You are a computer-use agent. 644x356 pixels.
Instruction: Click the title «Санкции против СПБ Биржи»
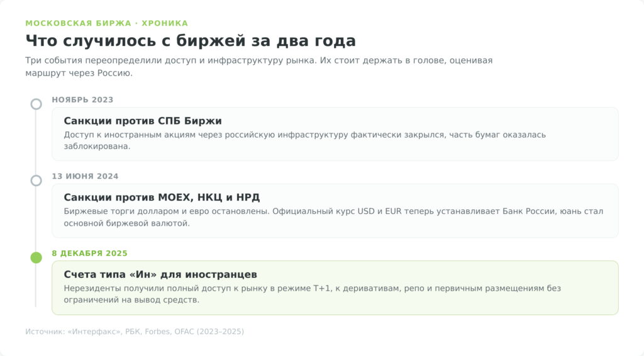[143, 121]
